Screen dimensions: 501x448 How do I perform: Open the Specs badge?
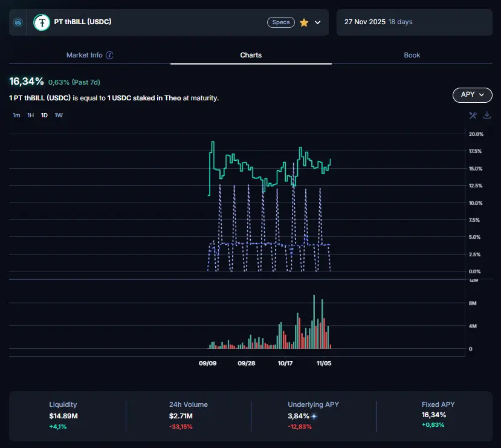(281, 22)
